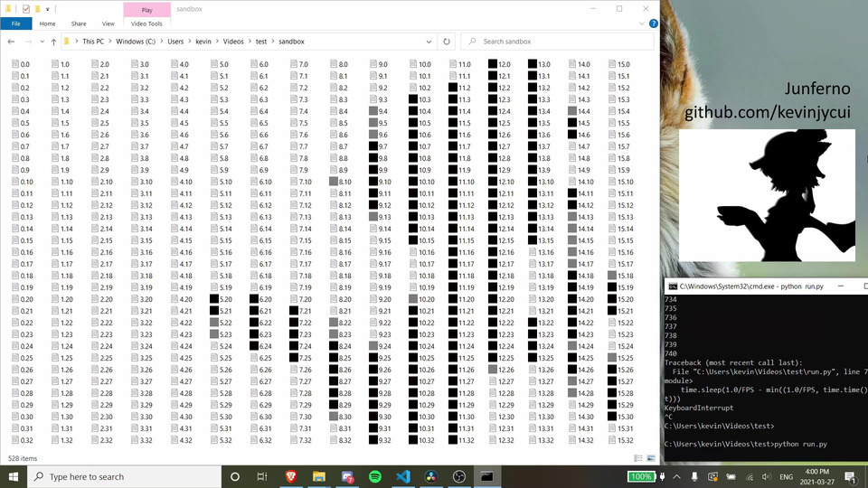Click cmd.exe window title bar
This screenshot has width=868, height=488.
tap(766, 286)
